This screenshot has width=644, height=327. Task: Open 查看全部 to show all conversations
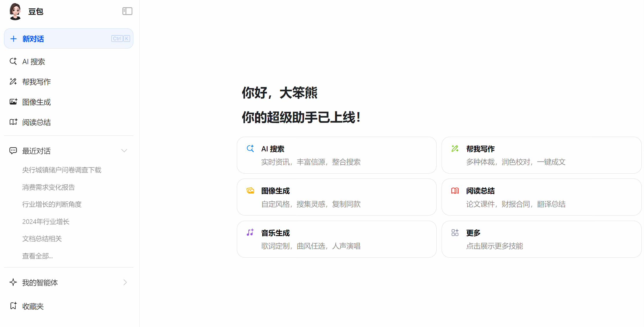[37, 256]
